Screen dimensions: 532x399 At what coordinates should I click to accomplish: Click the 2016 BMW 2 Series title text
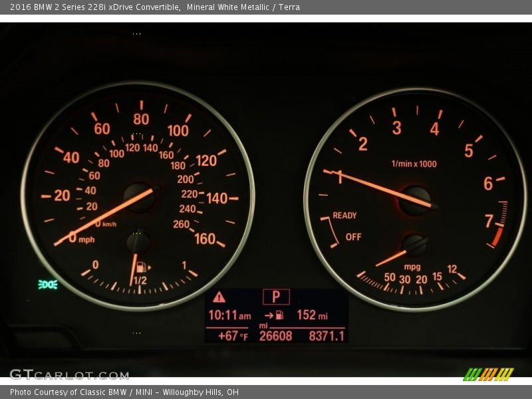(x=95, y=7)
